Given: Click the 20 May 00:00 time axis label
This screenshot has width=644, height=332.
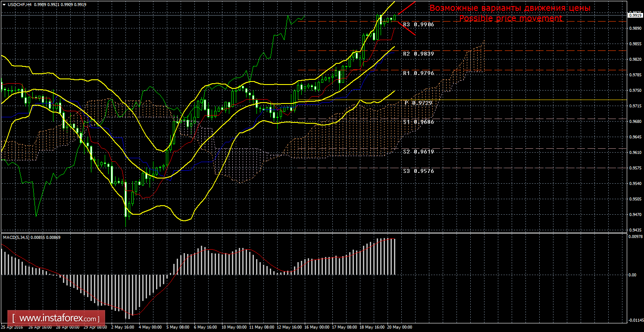Looking at the screenshot, I should point(400,327).
